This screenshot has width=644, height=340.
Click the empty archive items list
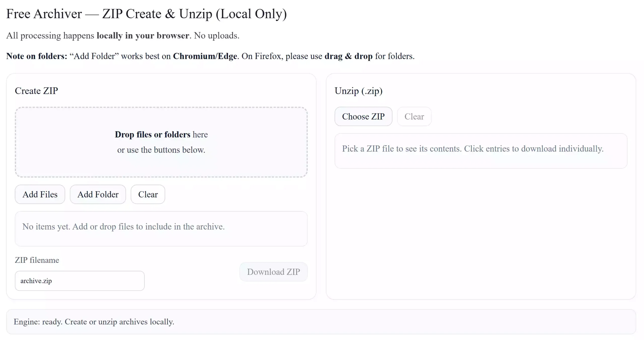click(161, 229)
